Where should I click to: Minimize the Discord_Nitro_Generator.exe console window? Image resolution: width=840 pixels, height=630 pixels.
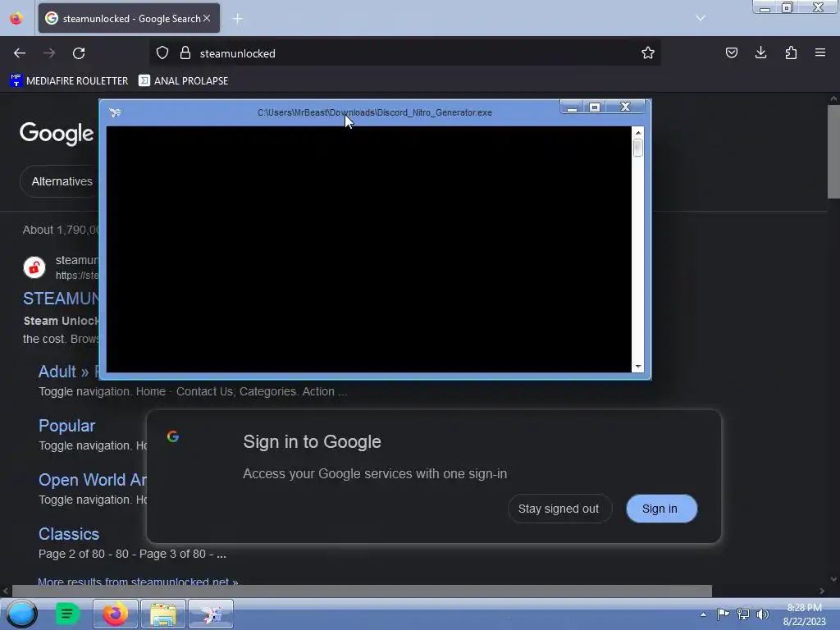click(572, 107)
